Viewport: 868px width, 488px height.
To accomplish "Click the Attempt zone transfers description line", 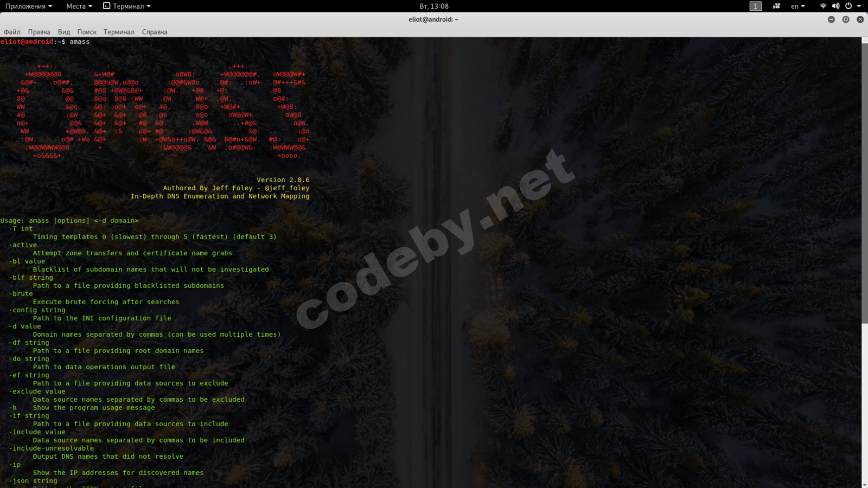I will [132, 253].
